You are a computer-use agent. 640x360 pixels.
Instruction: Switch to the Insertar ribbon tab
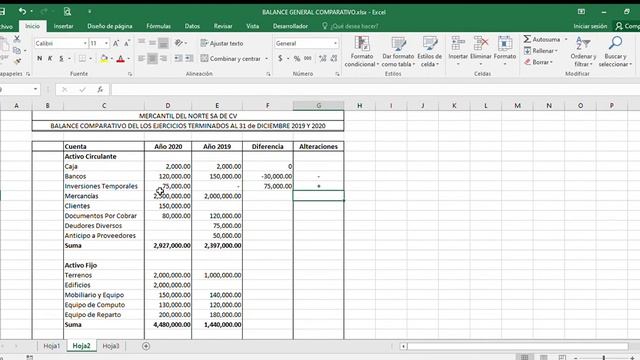click(x=63, y=26)
